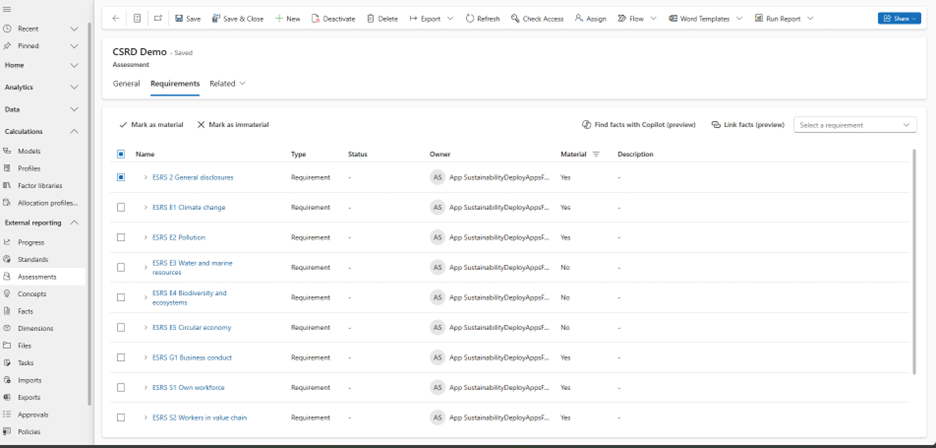Expand ESRS 2 General disclosures row

[x=146, y=177]
